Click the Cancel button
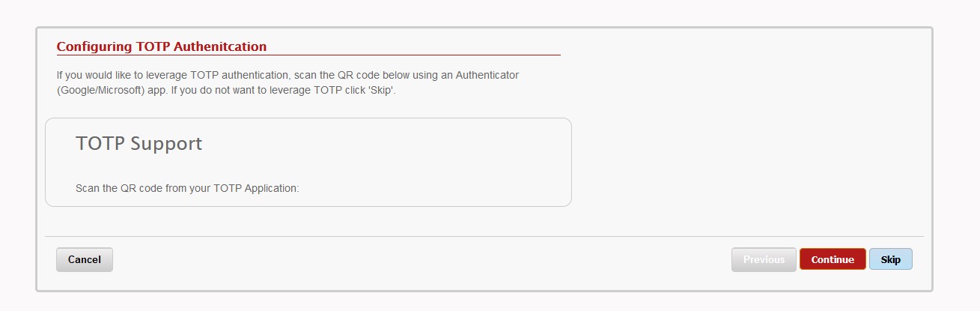Screen dimensions: 980x311 pos(84,259)
